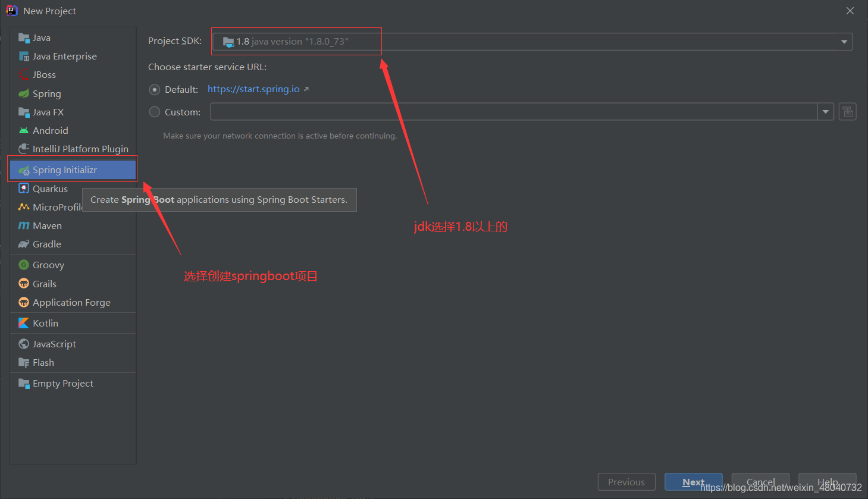Click the MicroProfile icon

pyautogui.click(x=24, y=207)
